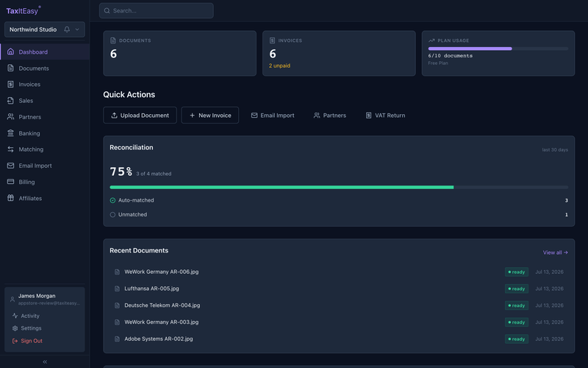Open Banking page from sidebar
The width and height of the screenshot is (588, 368).
45,133
